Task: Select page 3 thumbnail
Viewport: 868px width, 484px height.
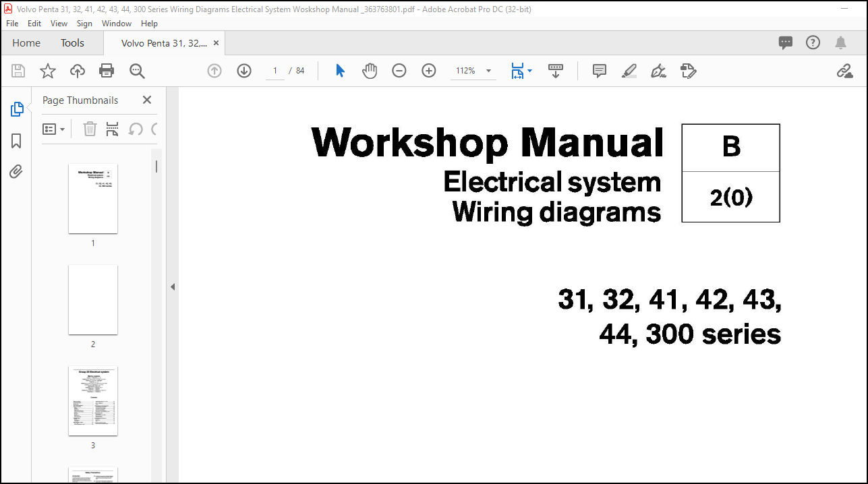Action: (x=93, y=401)
